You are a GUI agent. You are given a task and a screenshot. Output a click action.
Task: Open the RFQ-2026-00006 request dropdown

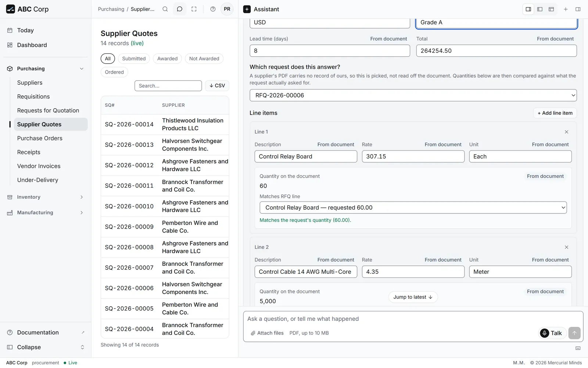coord(413,95)
